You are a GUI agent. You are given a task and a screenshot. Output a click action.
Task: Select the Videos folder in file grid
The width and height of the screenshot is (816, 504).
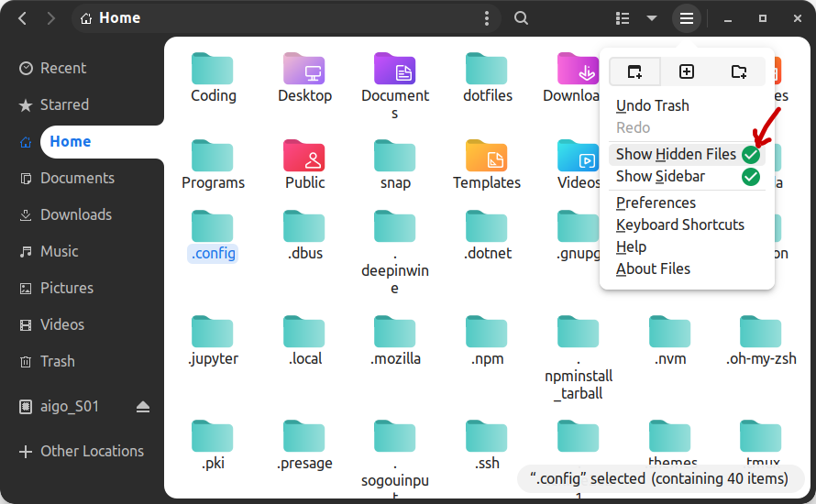(x=578, y=156)
